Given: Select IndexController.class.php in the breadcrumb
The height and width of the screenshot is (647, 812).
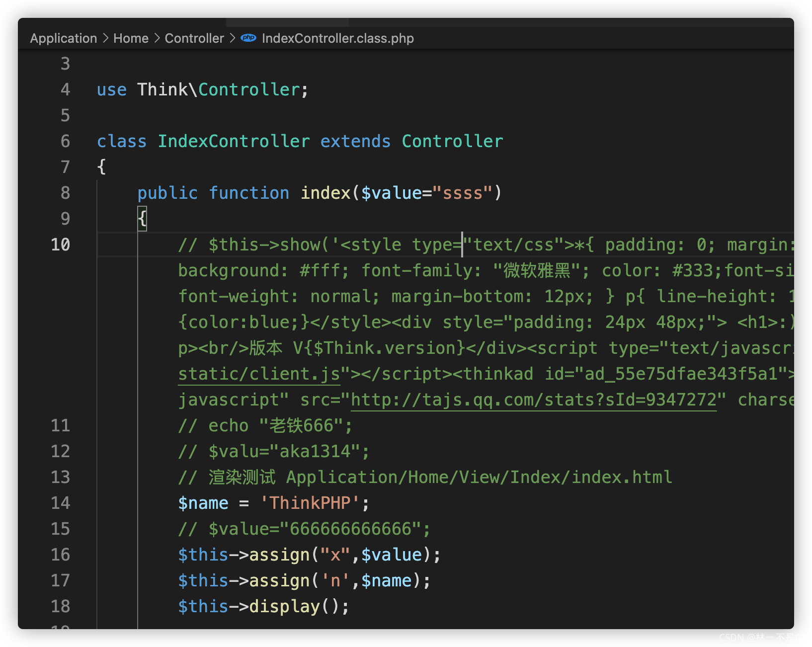Looking at the screenshot, I should tap(337, 38).
